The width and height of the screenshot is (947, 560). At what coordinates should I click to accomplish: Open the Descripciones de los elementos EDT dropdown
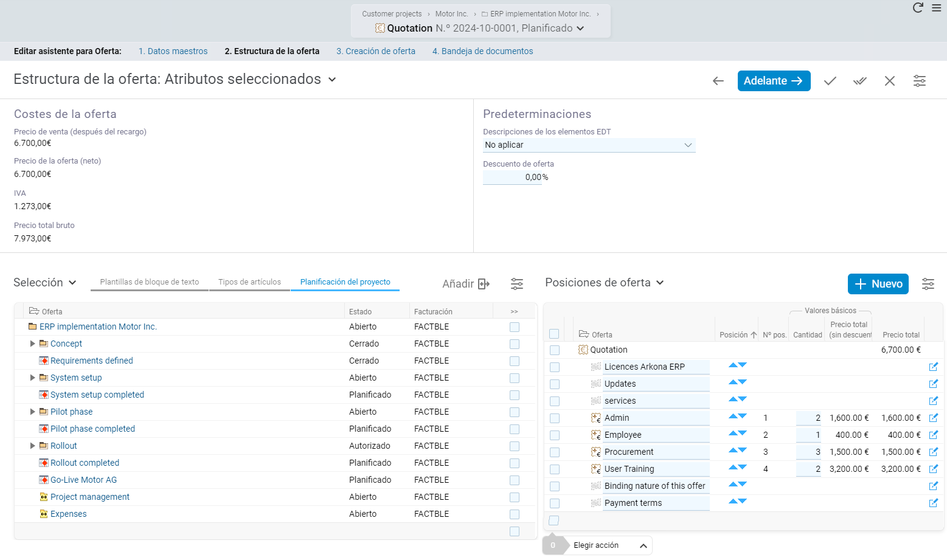pyautogui.click(x=589, y=145)
